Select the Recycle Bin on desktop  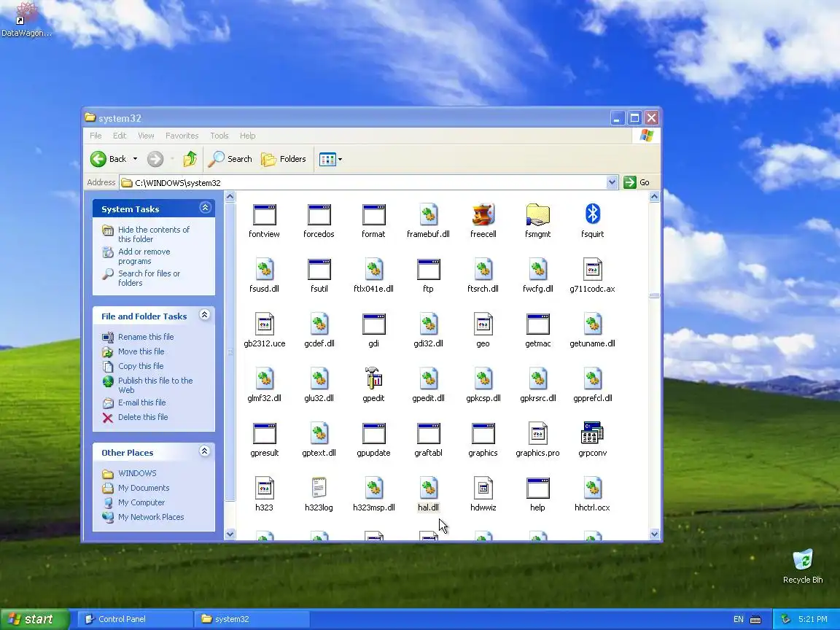(x=803, y=566)
